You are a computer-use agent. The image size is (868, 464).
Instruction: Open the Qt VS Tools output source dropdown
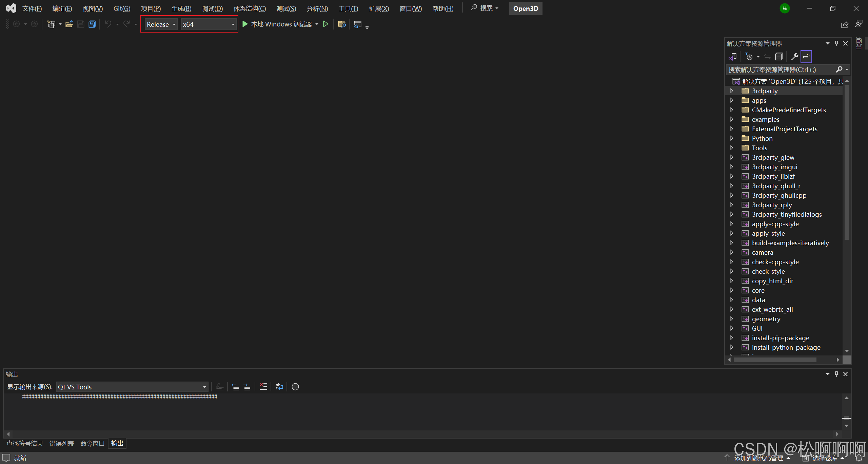tap(204, 387)
